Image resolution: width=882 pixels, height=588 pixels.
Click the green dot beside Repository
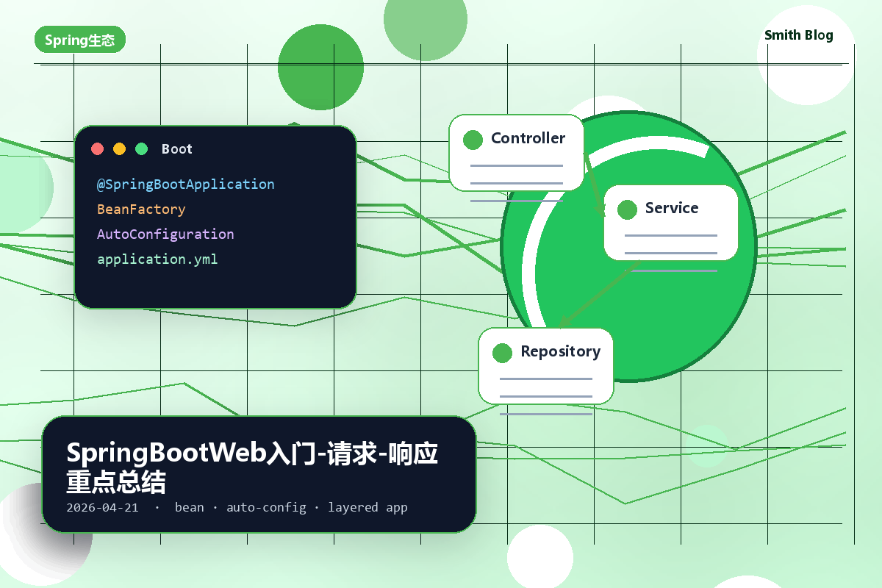click(x=502, y=353)
